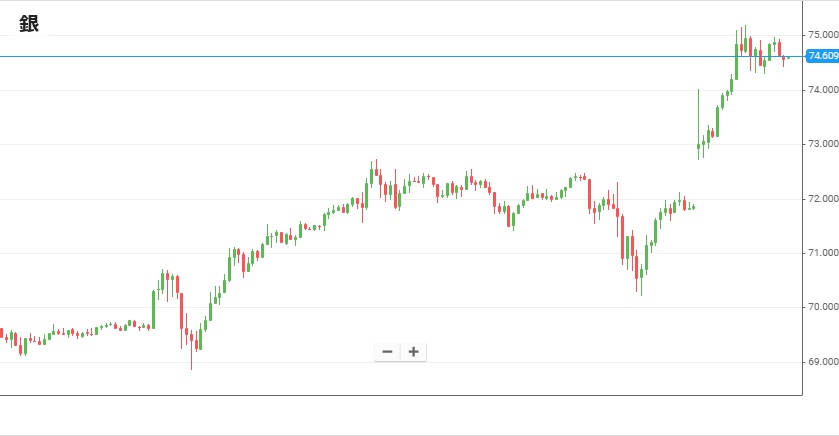
Task: Click the first candle after the gap up
Action: click(698, 148)
